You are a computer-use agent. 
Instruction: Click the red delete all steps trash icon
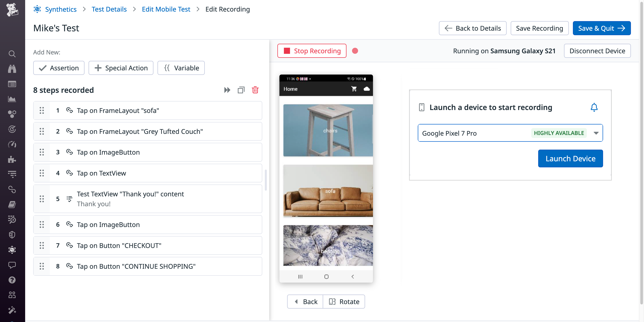(255, 90)
